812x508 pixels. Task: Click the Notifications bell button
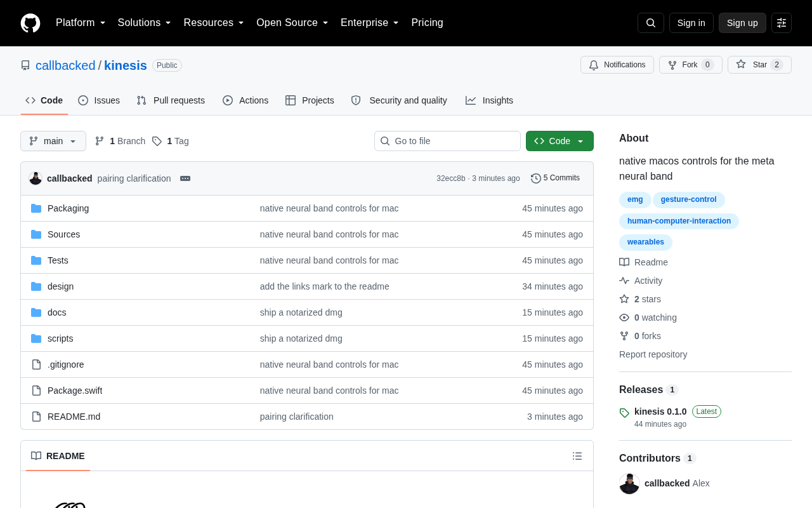pos(617,65)
